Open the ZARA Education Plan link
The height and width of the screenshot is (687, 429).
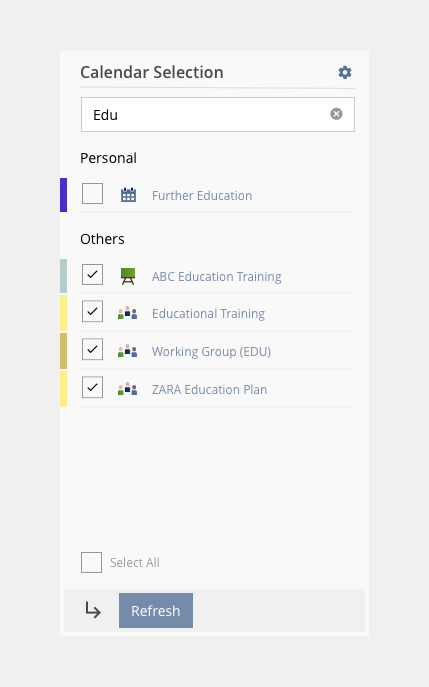click(209, 390)
